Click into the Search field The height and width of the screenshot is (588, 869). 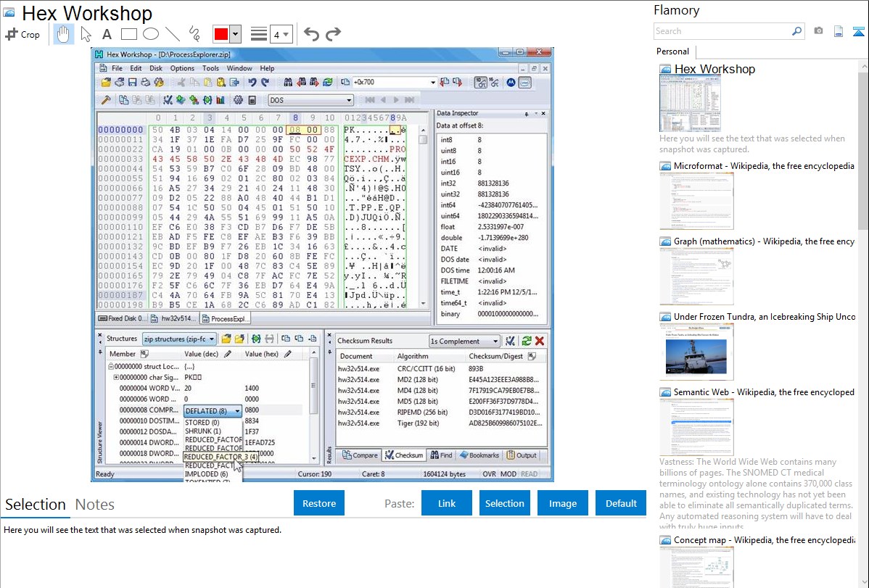click(722, 31)
